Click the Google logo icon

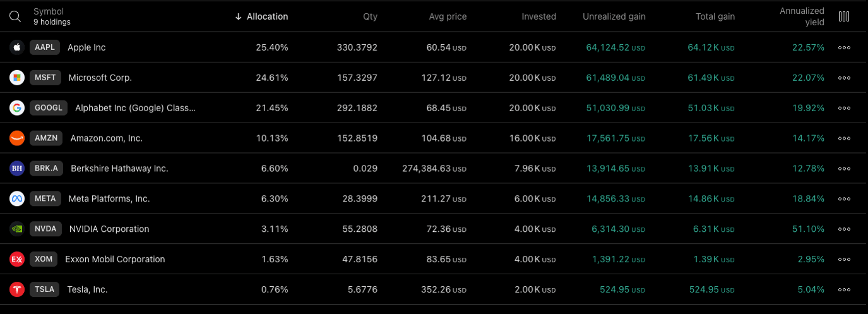point(17,108)
